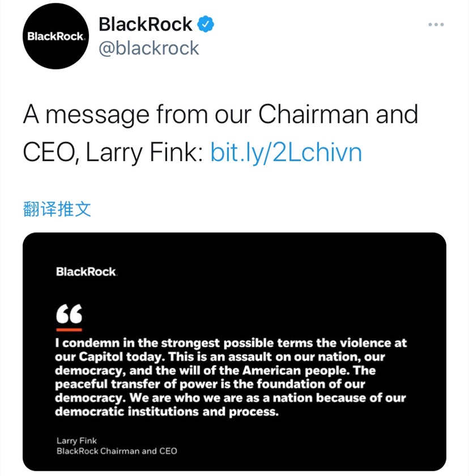
Task: Click the orange accent bar under quote mark
Action: (x=69, y=329)
